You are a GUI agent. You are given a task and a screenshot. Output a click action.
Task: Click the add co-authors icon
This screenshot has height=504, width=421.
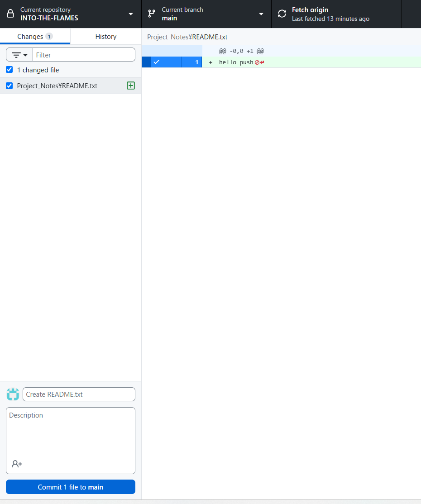(17, 464)
